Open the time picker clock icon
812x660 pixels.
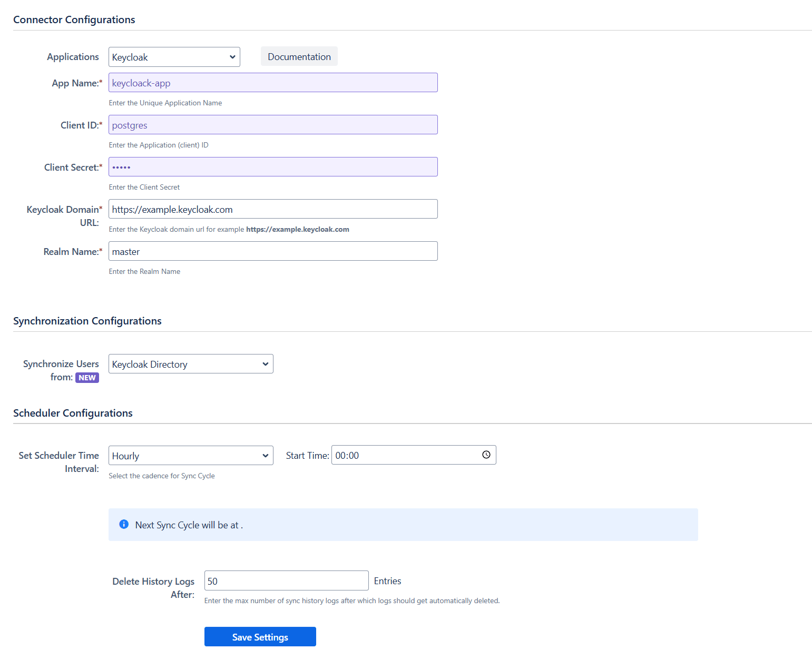(x=486, y=455)
